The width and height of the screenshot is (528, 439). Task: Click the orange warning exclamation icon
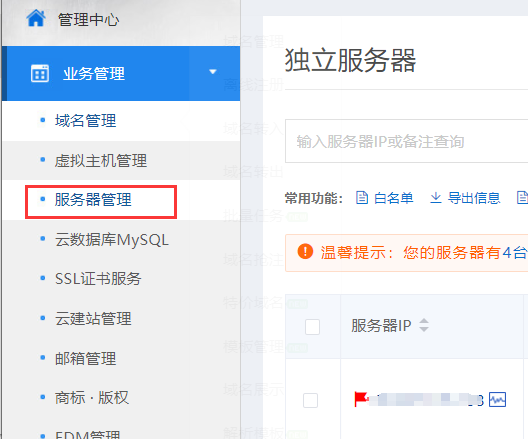pos(305,251)
